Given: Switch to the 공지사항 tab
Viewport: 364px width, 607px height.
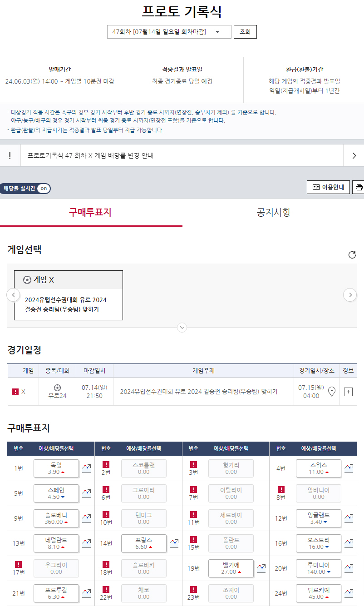Looking at the screenshot, I should [x=273, y=212].
